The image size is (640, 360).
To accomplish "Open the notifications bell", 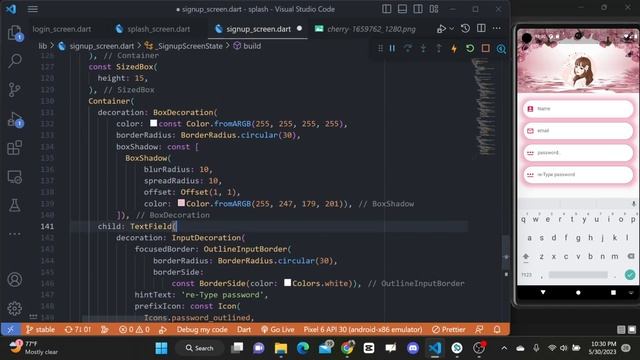I will point(497,329).
